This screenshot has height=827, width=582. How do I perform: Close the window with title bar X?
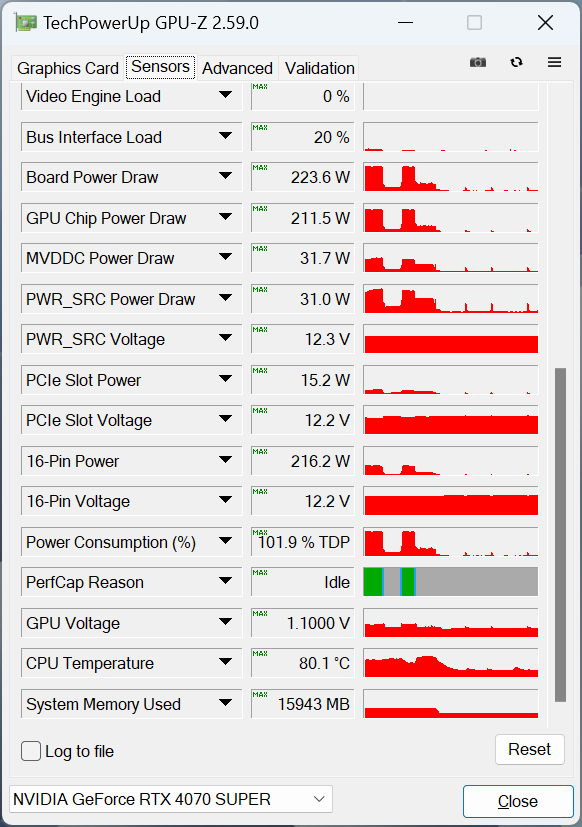pos(545,23)
